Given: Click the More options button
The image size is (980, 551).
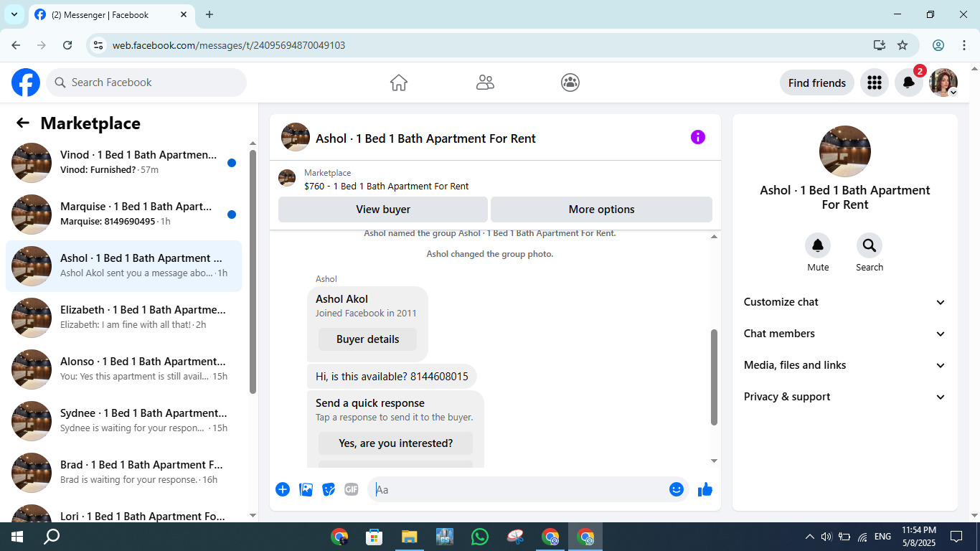Looking at the screenshot, I should (601, 209).
